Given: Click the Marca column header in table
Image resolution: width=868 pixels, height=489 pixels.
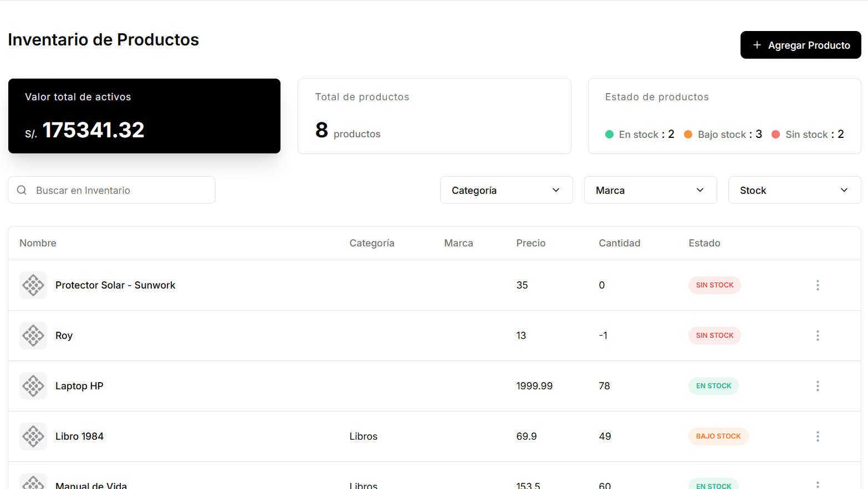Looking at the screenshot, I should [458, 243].
